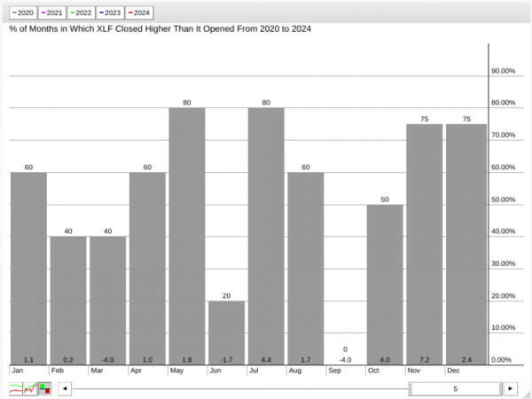Image resolution: width=532 pixels, height=399 pixels.
Task: Click the August bar with 1.7 return
Action: pyautogui.click(x=306, y=269)
